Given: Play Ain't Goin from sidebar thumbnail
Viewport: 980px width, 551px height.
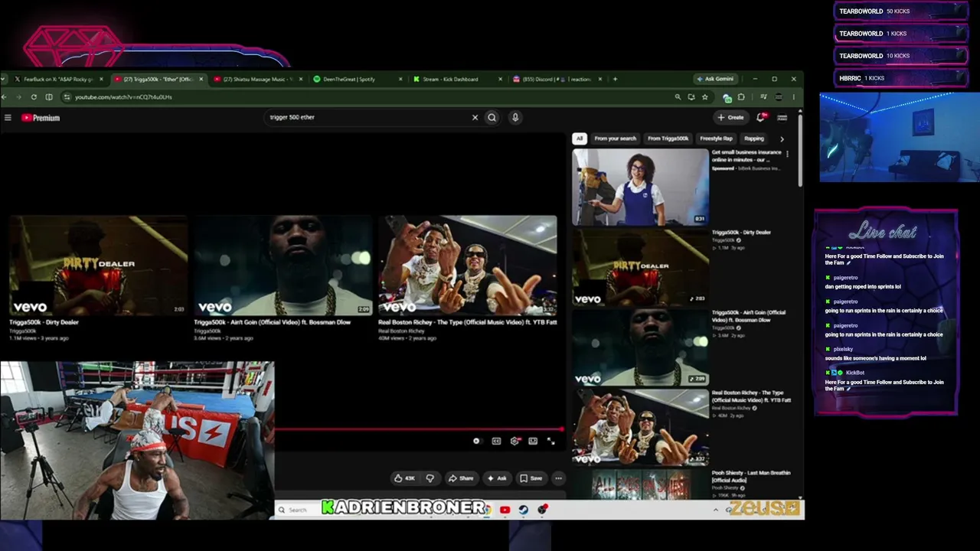Looking at the screenshot, I should point(641,347).
